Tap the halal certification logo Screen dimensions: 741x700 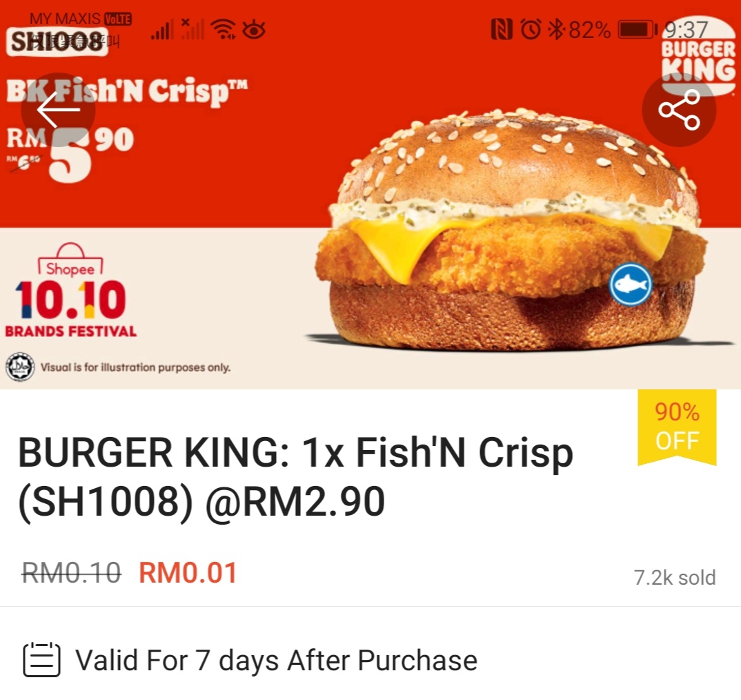click(20, 367)
